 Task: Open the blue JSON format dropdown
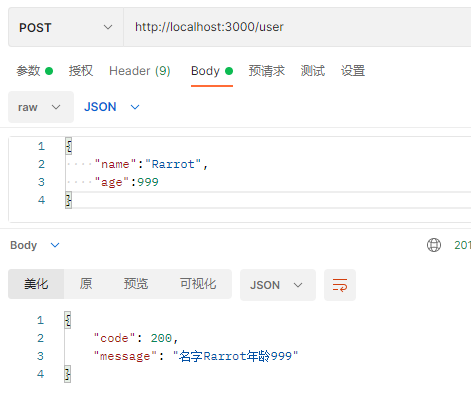click(112, 107)
